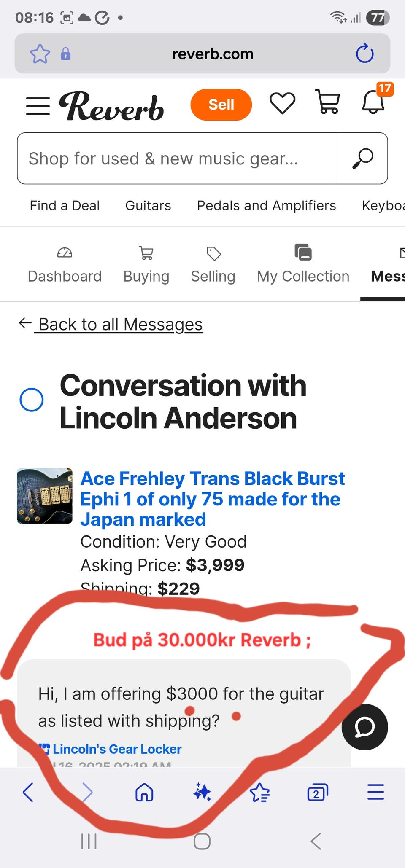Open the browser's three-line menu in the bottom toolbar

click(375, 792)
